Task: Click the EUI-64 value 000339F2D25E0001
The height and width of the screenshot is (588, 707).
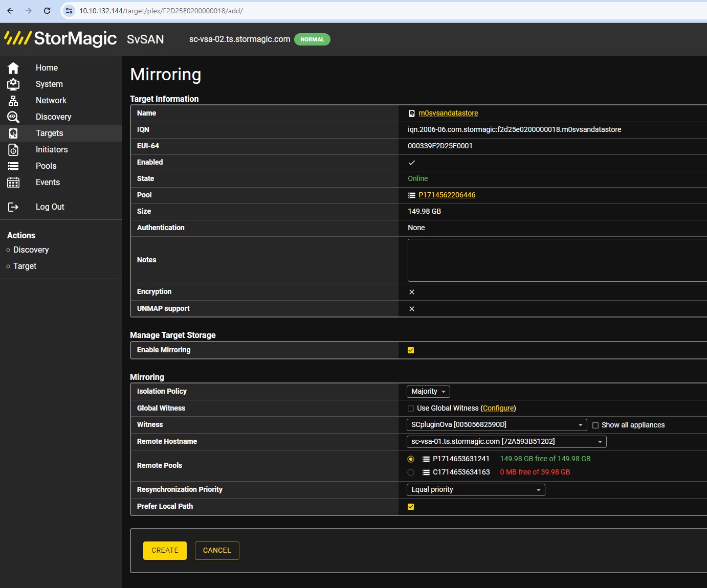Action: tap(440, 146)
